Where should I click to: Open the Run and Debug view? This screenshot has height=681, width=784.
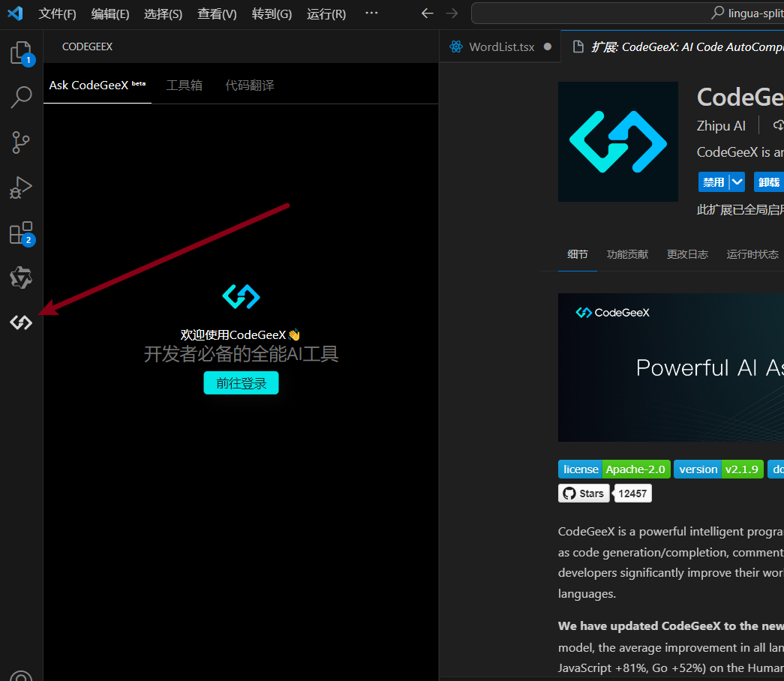(21, 187)
